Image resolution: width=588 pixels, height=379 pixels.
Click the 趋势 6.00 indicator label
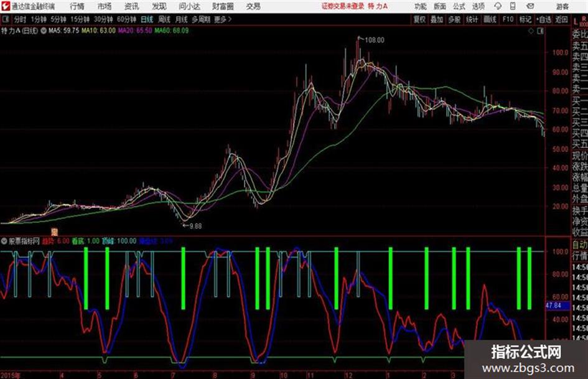[x=55, y=241]
